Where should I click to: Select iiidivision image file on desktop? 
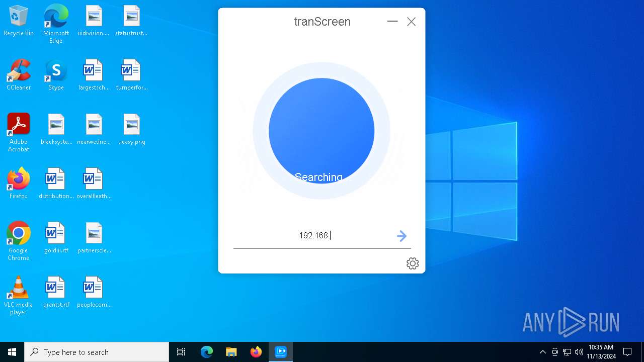tap(94, 21)
